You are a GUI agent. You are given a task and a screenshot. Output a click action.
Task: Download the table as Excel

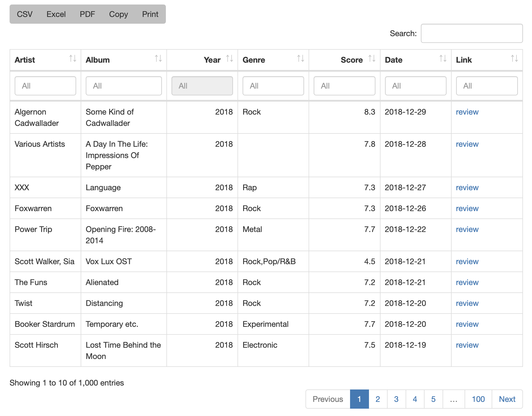pyautogui.click(x=56, y=14)
